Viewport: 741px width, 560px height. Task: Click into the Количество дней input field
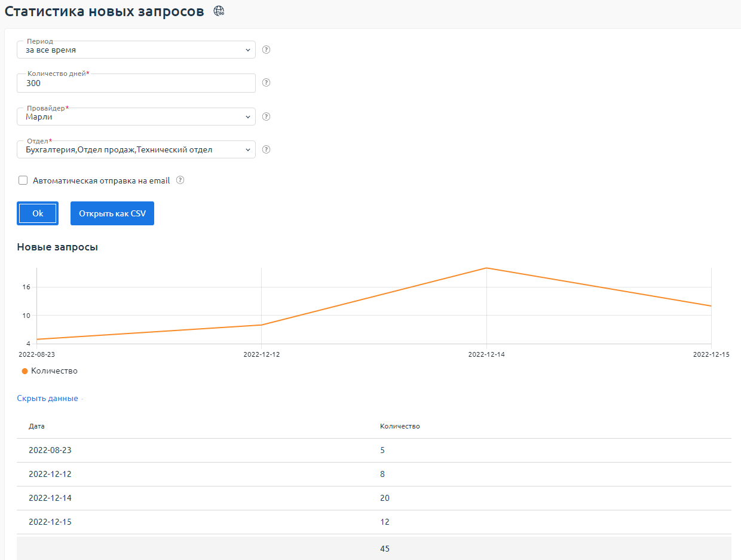(x=136, y=84)
